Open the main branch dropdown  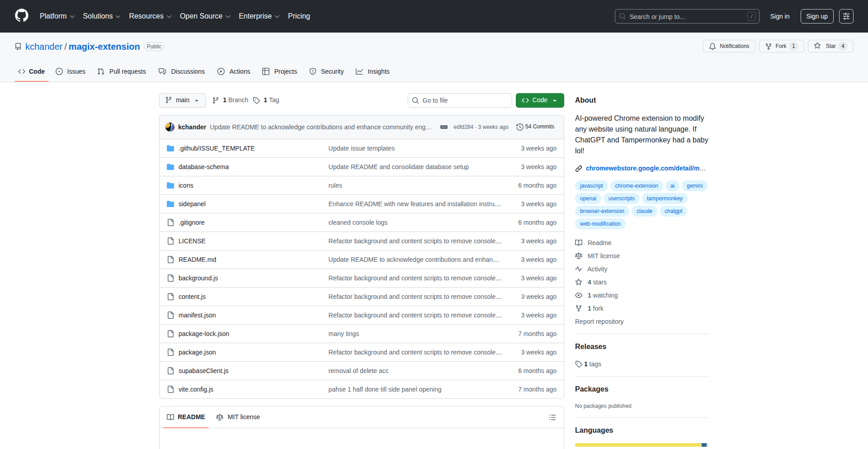(x=182, y=100)
